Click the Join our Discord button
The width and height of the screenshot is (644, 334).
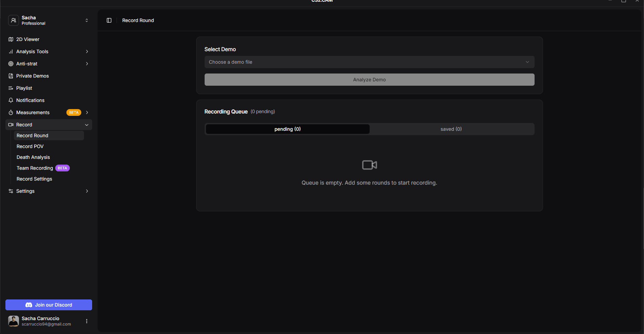point(49,305)
